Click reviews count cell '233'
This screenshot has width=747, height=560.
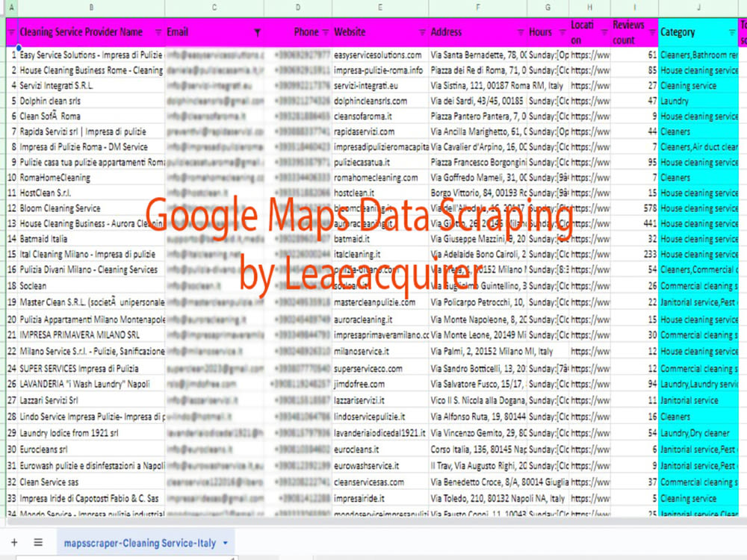point(634,254)
